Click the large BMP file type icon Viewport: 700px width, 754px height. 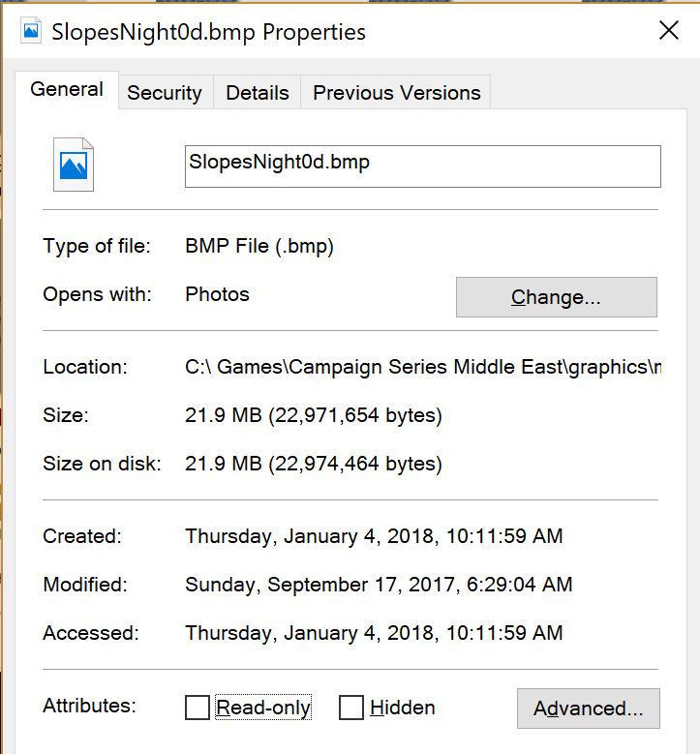74,165
